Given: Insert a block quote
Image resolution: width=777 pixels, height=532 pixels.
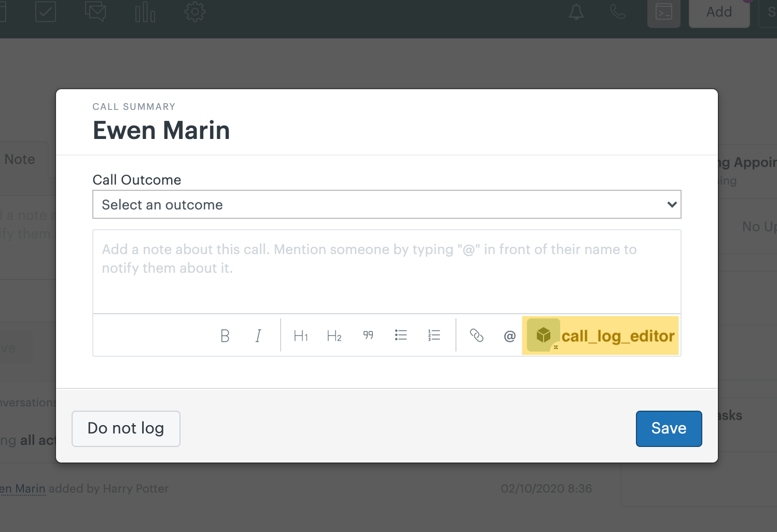Looking at the screenshot, I should click(368, 335).
